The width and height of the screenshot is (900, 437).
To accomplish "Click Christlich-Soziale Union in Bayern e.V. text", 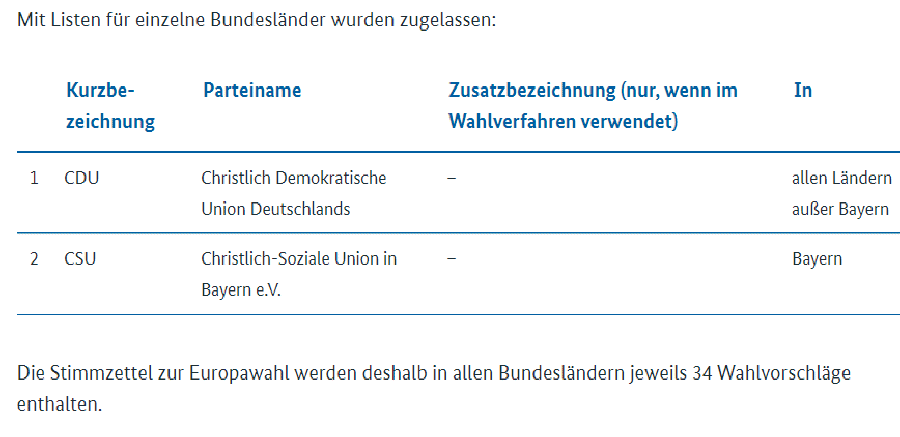I will coord(299,274).
